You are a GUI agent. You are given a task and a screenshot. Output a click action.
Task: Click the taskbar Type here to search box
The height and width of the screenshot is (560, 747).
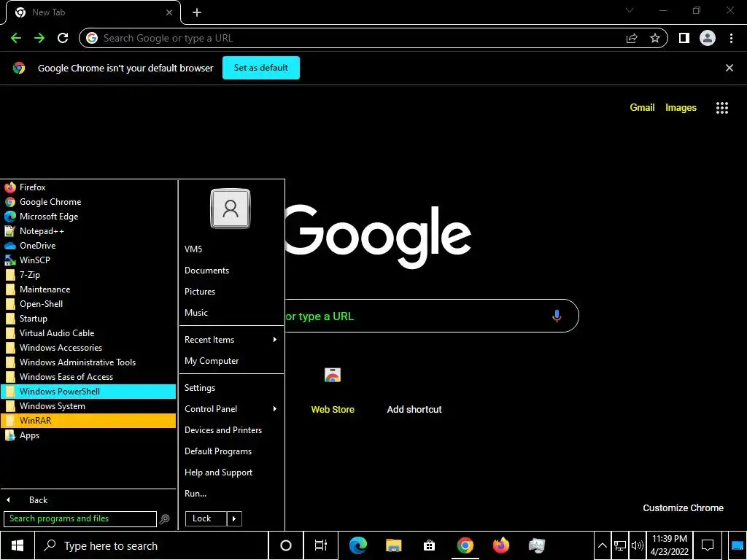(x=152, y=545)
